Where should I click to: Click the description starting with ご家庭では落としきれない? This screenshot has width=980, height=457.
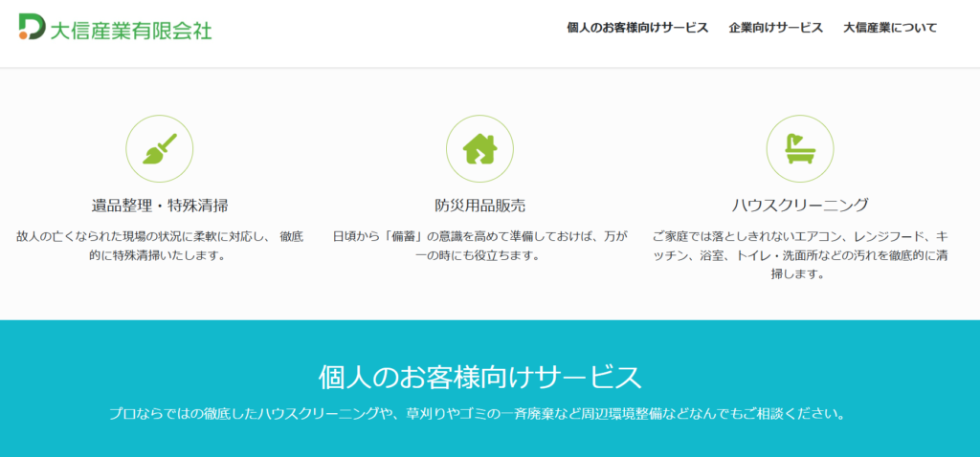[x=799, y=254]
